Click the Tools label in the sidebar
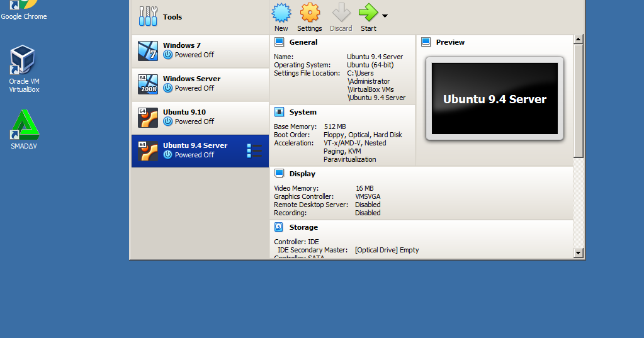Screen dimensions: 644x338 (x=172, y=17)
